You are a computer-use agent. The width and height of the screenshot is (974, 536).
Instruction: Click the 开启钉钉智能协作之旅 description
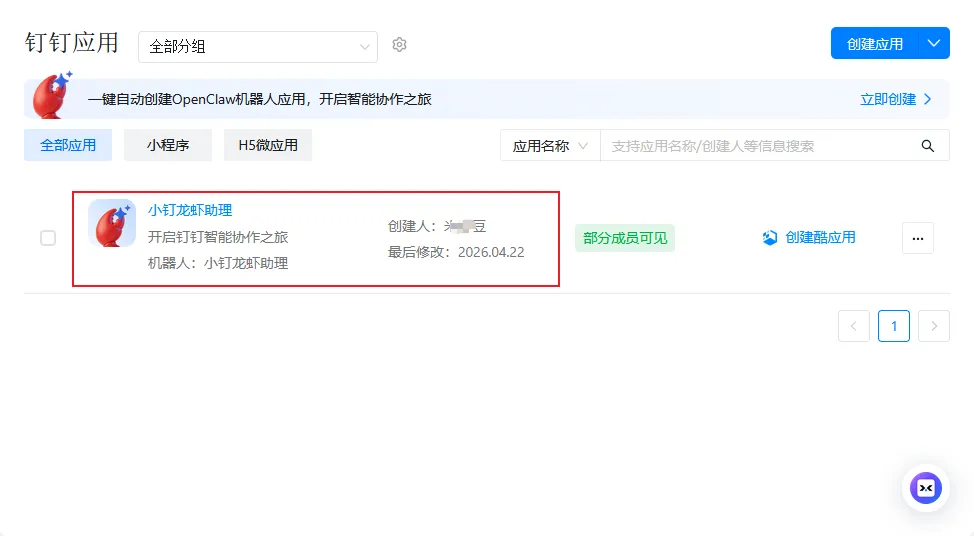point(218,237)
